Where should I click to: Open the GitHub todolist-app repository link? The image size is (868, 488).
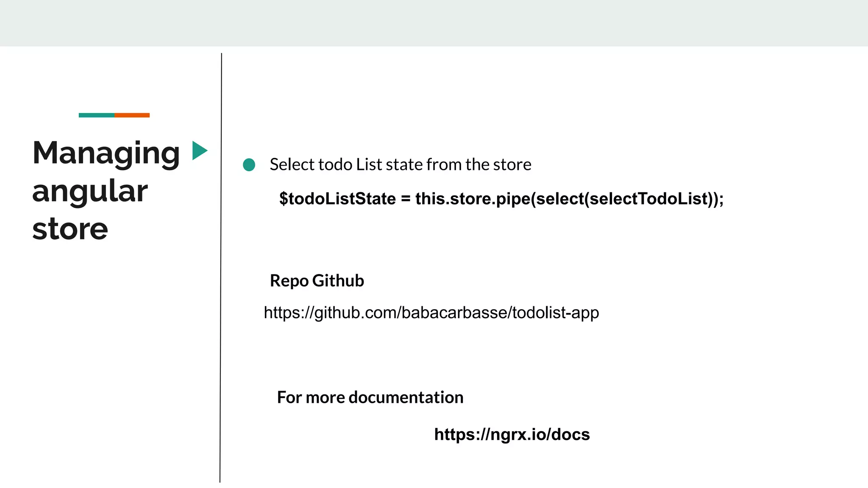[x=431, y=313]
